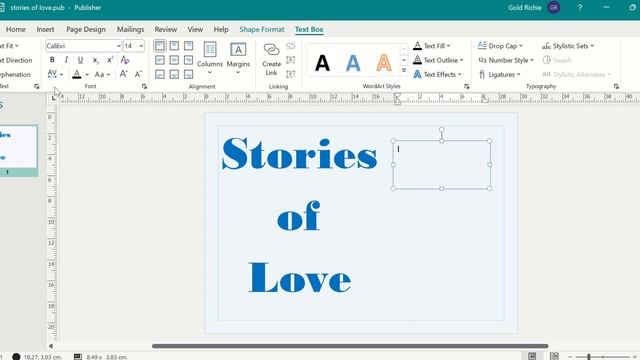640x360 pixels.
Task: Open Text Fill menu
Action: [x=431, y=46]
